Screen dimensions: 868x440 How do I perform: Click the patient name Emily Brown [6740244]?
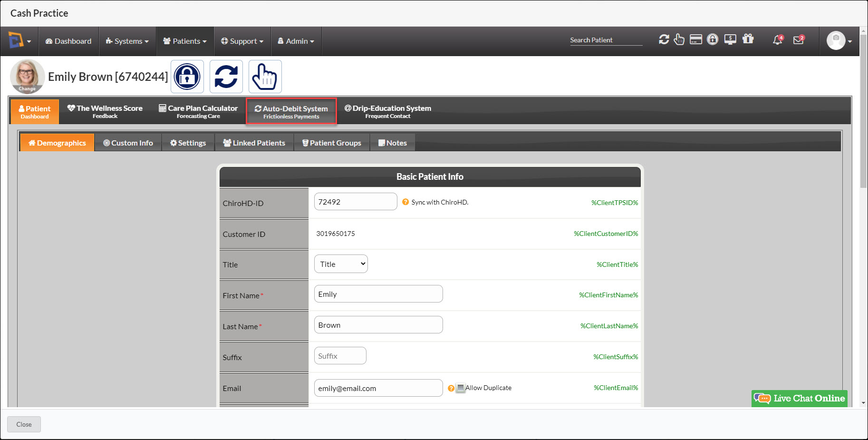(x=108, y=77)
